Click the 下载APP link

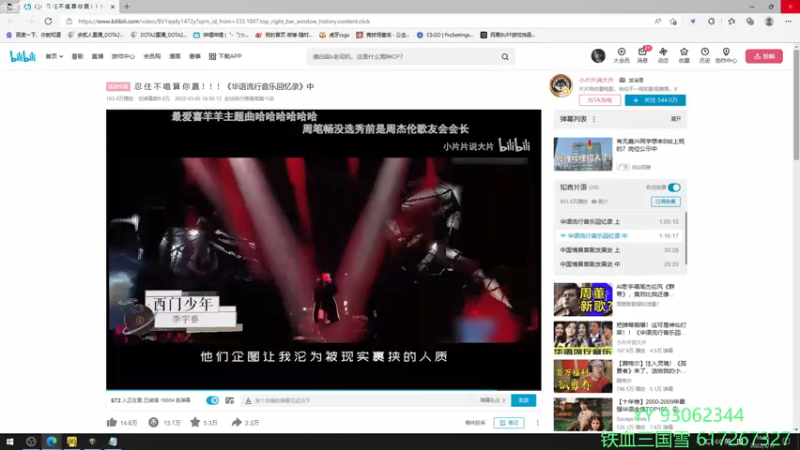tap(225, 56)
